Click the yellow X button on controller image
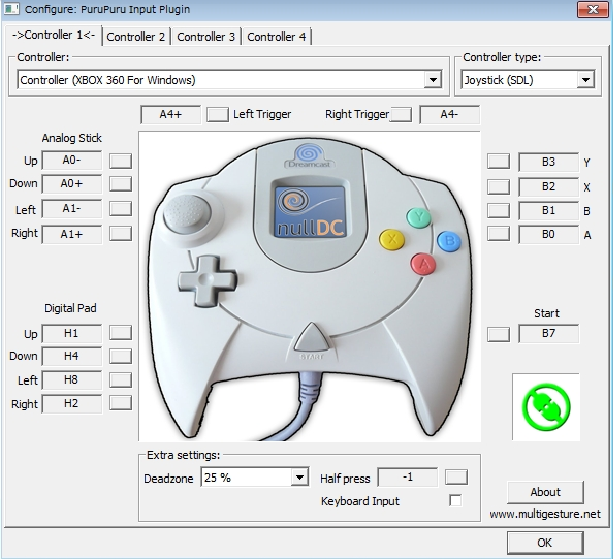Viewport: 613px width, 559px height. click(x=392, y=239)
